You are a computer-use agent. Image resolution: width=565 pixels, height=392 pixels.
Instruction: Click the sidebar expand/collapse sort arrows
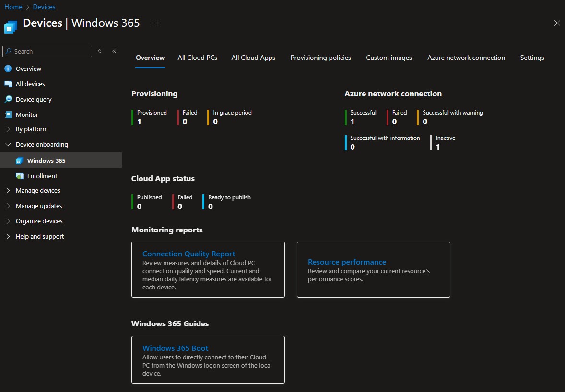click(x=100, y=51)
